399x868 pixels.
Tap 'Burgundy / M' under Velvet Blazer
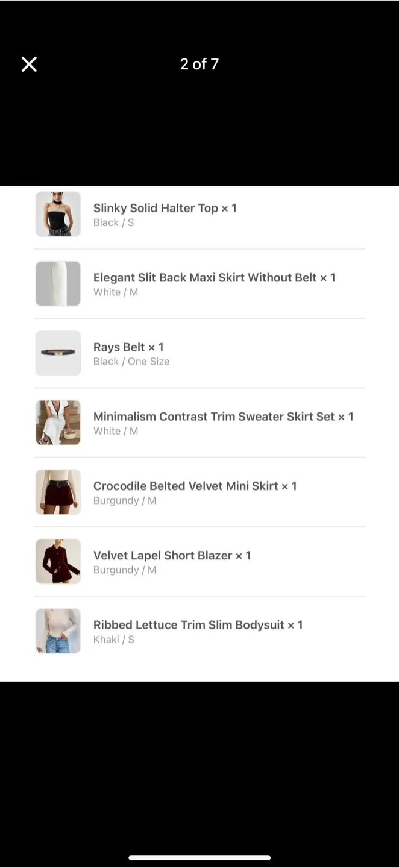[125, 570]
